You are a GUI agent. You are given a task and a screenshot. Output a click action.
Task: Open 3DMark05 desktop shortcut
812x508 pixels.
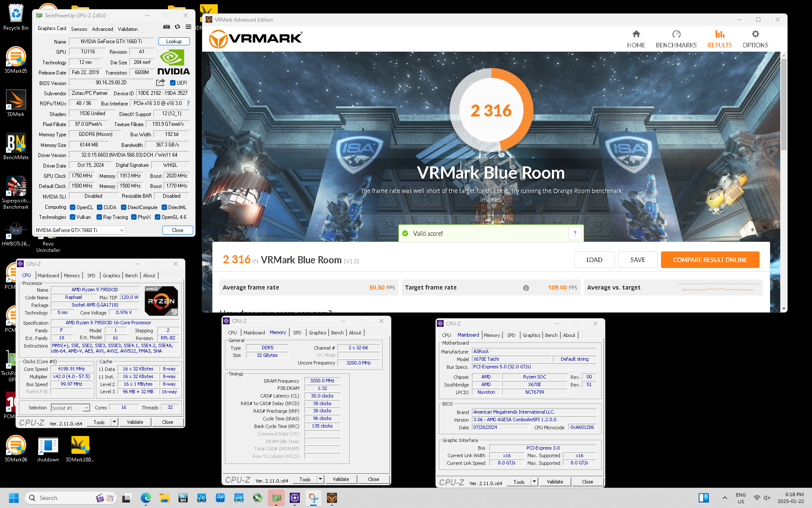(x=16, y=61)
